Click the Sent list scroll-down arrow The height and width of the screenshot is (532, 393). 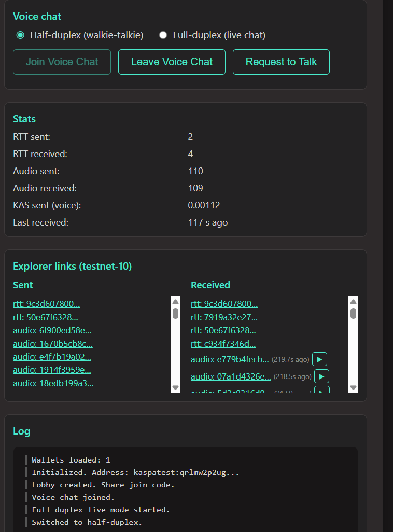tap(175, 387)
